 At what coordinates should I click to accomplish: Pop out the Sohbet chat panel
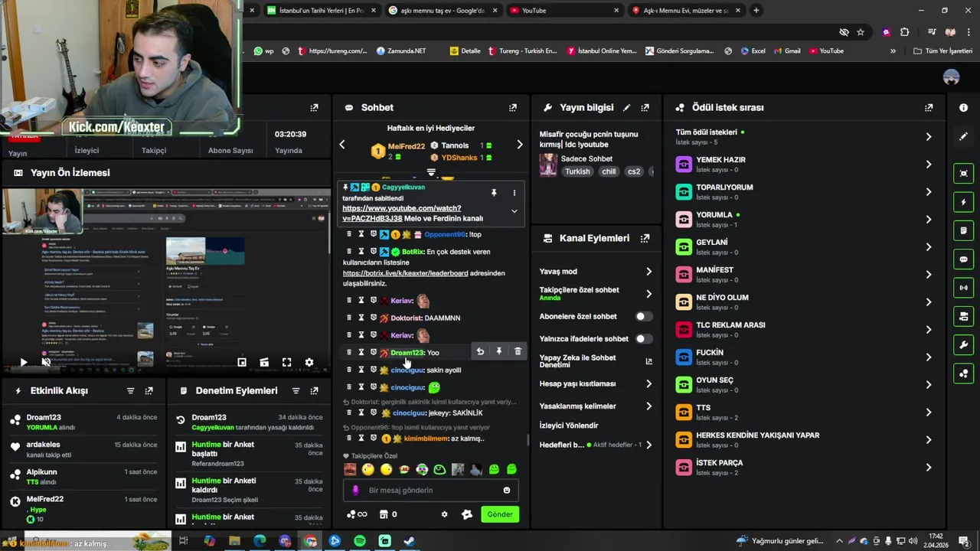click(513, 108)
